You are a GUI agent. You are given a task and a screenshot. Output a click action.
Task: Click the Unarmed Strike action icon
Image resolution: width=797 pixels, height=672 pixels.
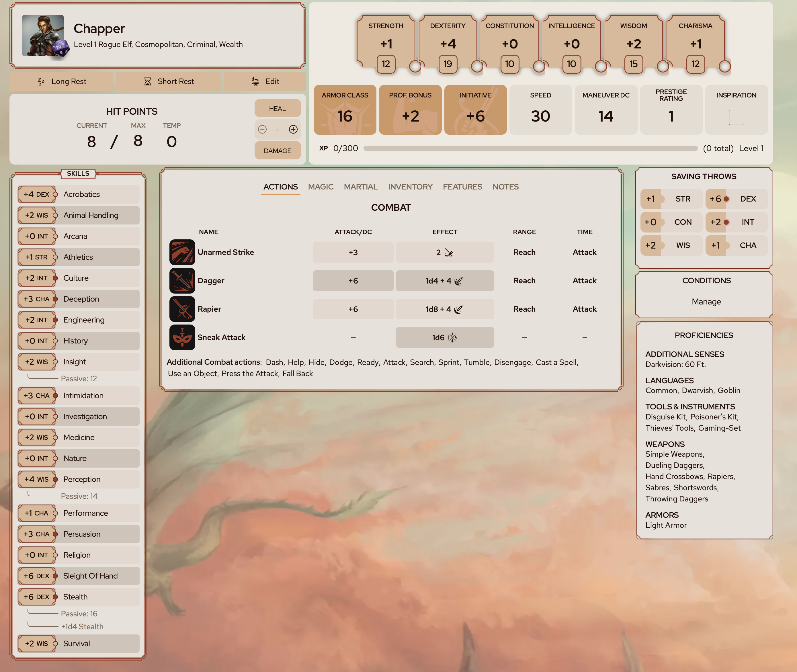tap(182, 252)
